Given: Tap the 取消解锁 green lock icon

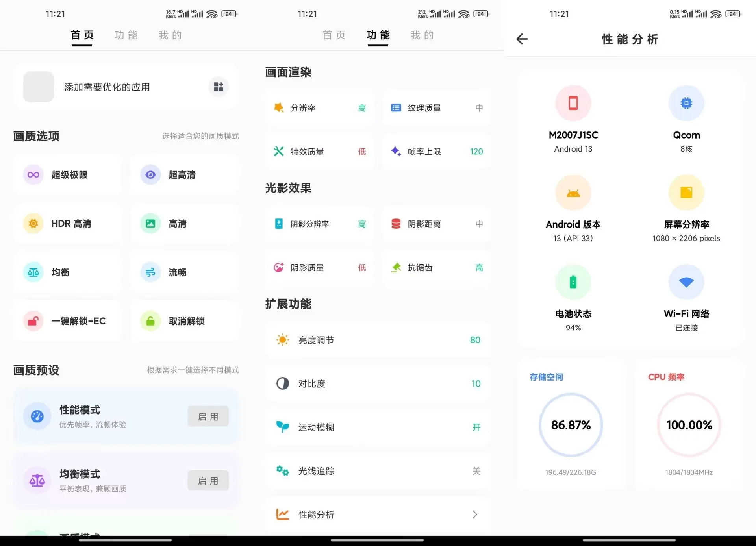Looking at the screenshot, I should pos(150,321).
